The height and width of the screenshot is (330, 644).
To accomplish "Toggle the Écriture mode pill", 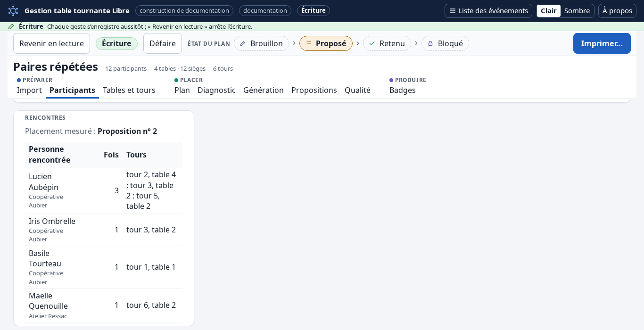I will (x=116, y=43).
